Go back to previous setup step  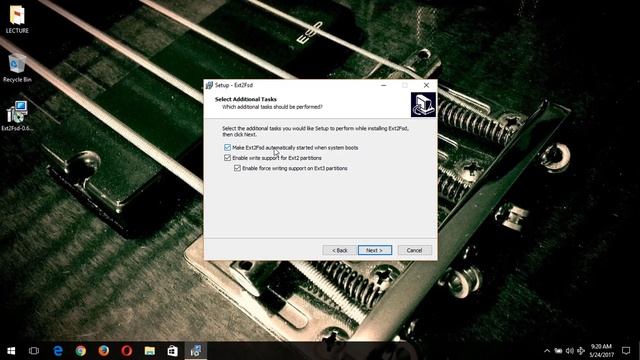tap(340, 250)
